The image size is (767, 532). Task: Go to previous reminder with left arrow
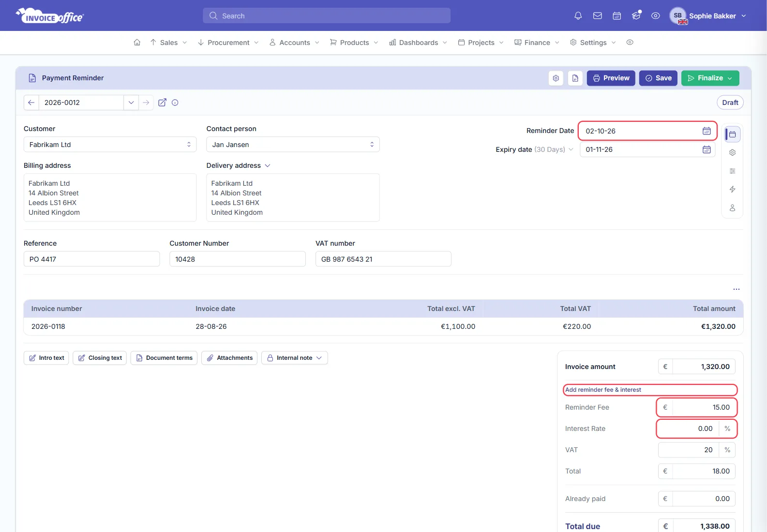pyautogui.click(x=31, y=103)
